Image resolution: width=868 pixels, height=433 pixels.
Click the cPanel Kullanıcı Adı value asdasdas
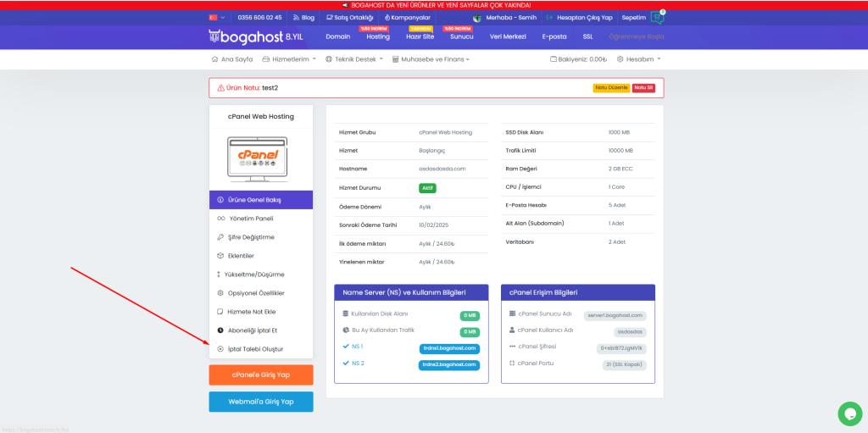630,332
